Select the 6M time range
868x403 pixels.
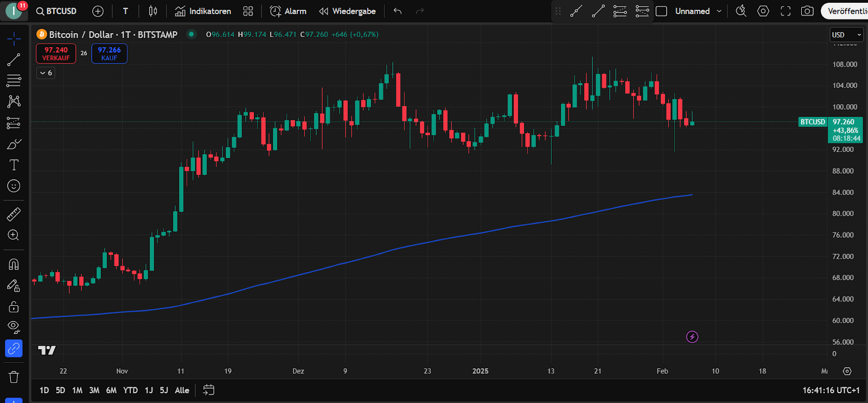pyautogui.click(x=111, y=390)
